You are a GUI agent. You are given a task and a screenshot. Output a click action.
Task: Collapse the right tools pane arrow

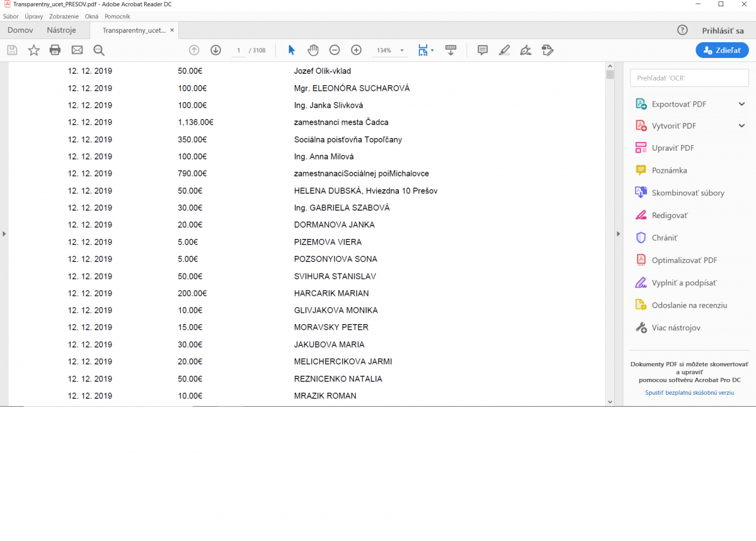tap(618, 234)
